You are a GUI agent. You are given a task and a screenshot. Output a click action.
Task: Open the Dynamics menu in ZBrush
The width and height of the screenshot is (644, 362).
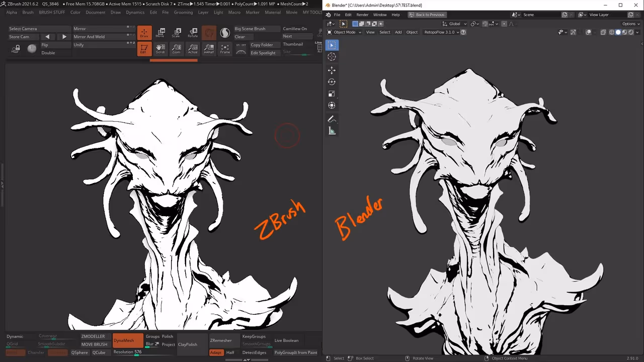135,12
